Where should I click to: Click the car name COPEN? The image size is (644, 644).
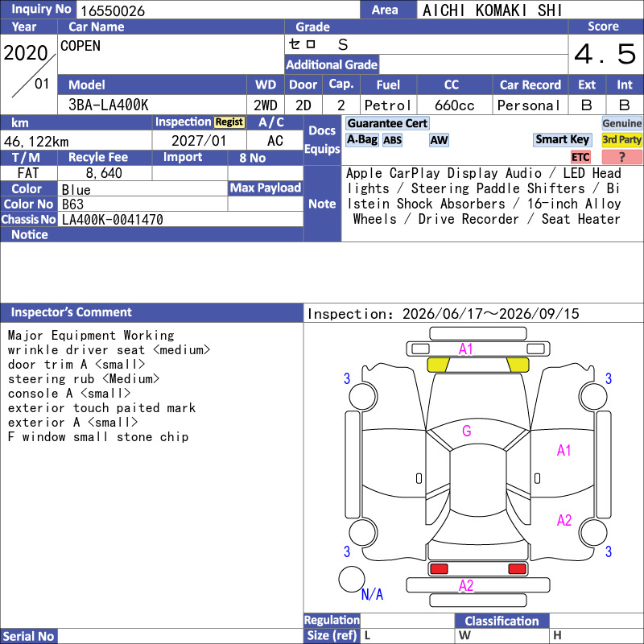click(x=80, y=46)
